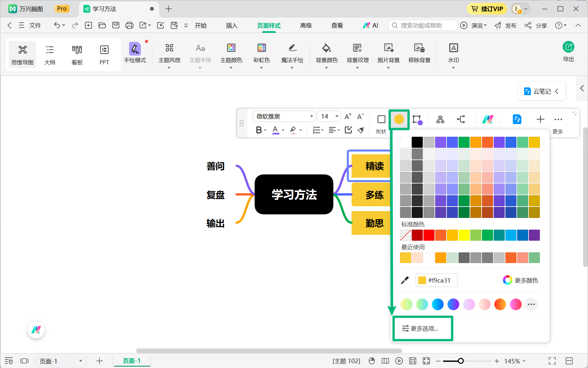Increase font size with A+ icon

click(348, 116)
